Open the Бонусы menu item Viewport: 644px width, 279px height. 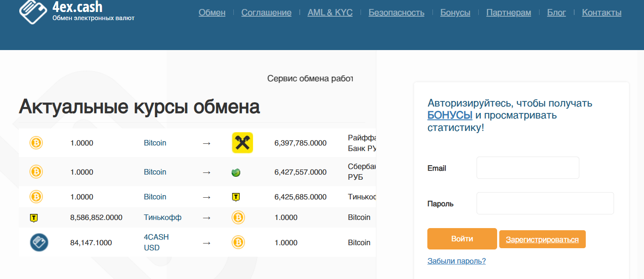tap(455, 12)
